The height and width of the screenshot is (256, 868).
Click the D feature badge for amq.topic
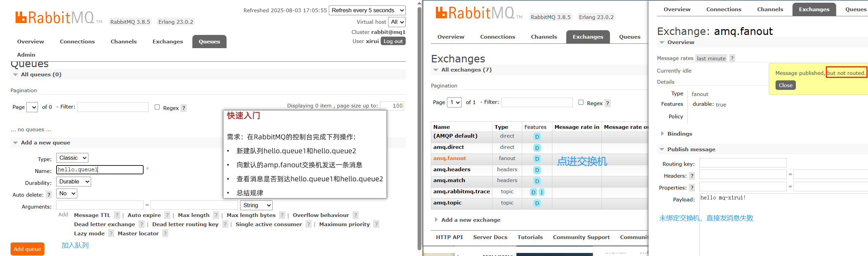537,203
